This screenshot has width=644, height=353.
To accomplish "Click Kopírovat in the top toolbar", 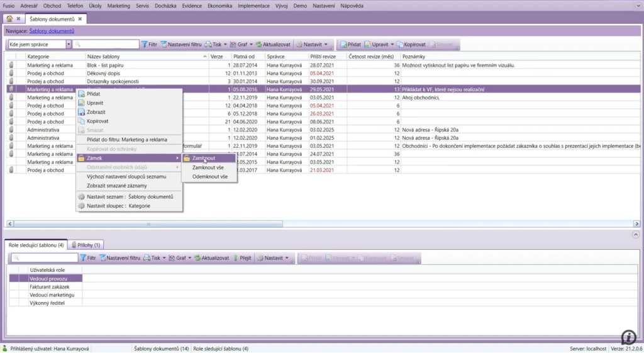I will pyautogui.click(x=411, y=45).
